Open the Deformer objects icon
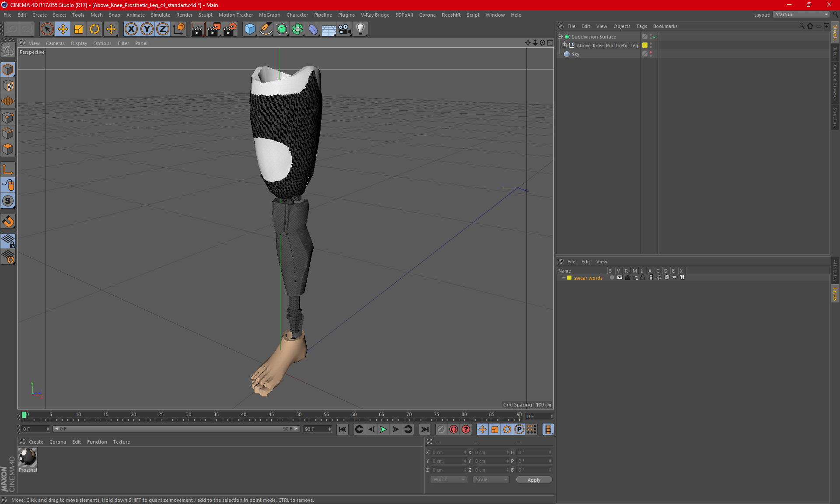This screenshot has height=504, width=840. point(313,29)
